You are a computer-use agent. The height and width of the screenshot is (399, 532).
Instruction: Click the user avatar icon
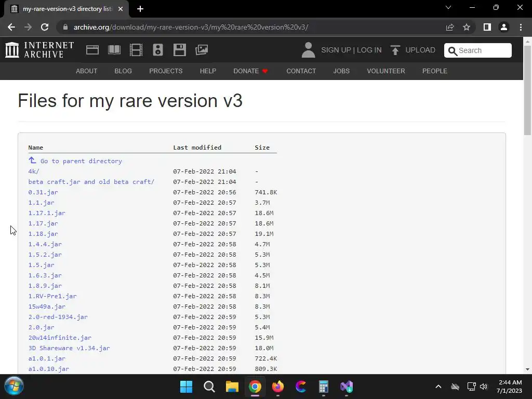[308, 50]
